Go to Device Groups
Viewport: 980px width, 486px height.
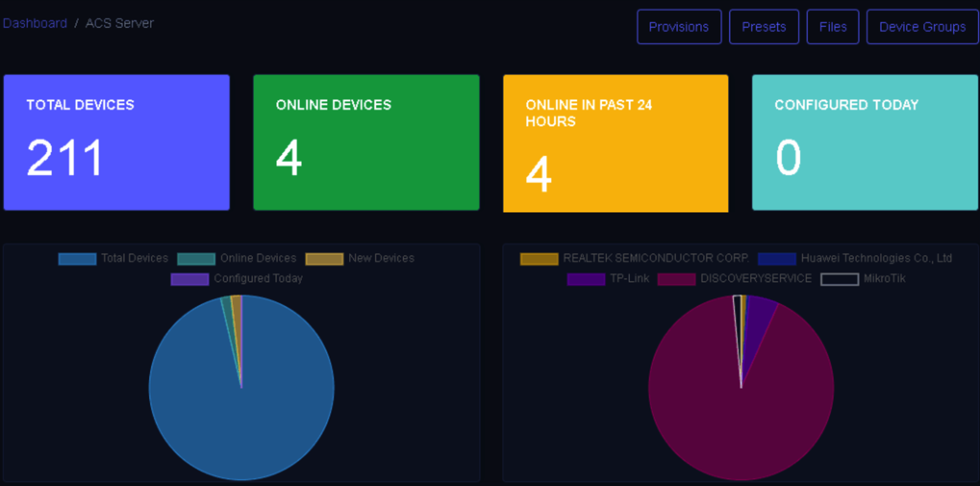click(922, 27)
